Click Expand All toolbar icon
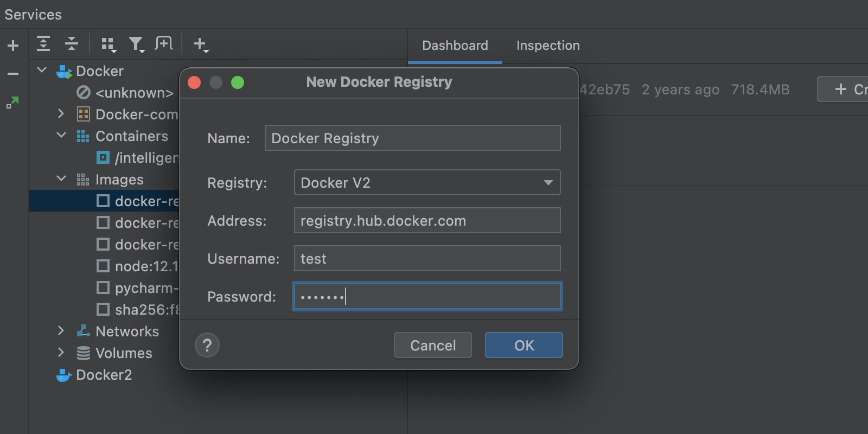868x434 pixels. point(43,43)
